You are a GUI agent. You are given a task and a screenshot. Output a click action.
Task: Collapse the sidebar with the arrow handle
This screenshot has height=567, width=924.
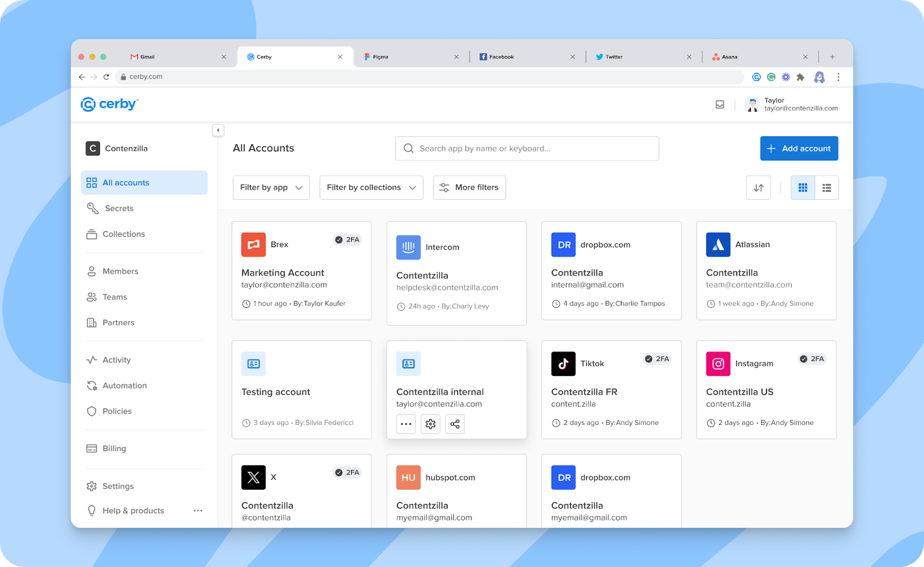coord(218,130)
